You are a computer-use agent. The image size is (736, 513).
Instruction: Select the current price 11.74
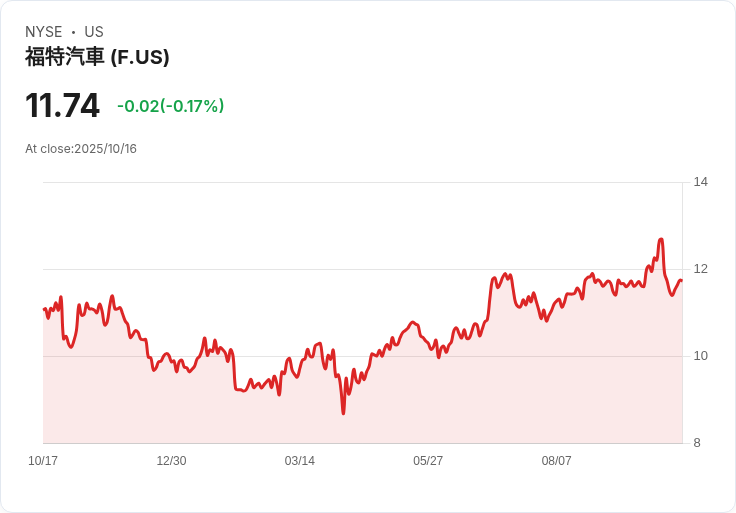pos(62,106)
